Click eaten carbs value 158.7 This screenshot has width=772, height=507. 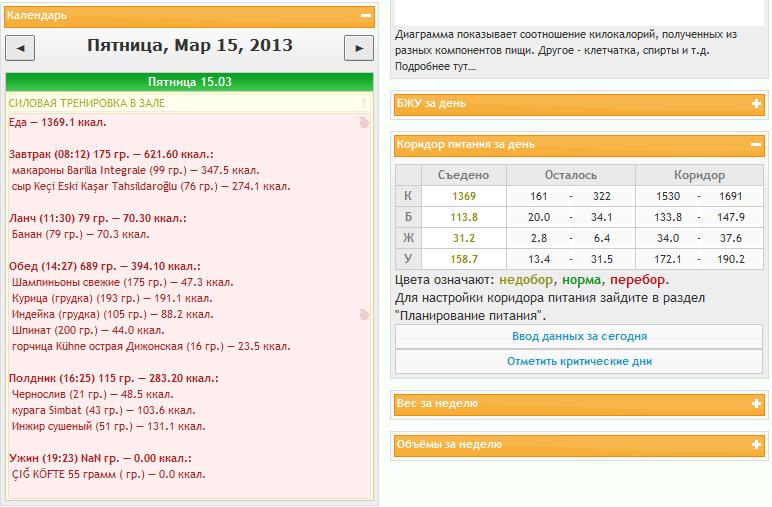464,259
